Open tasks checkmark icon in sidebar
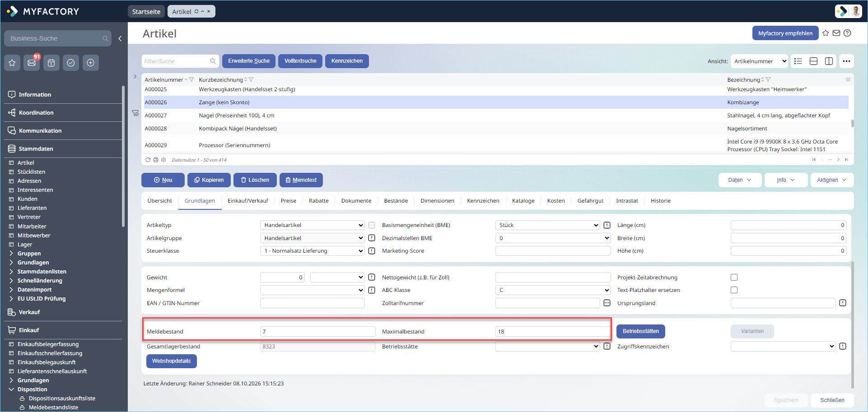 [x=71, y=63]
